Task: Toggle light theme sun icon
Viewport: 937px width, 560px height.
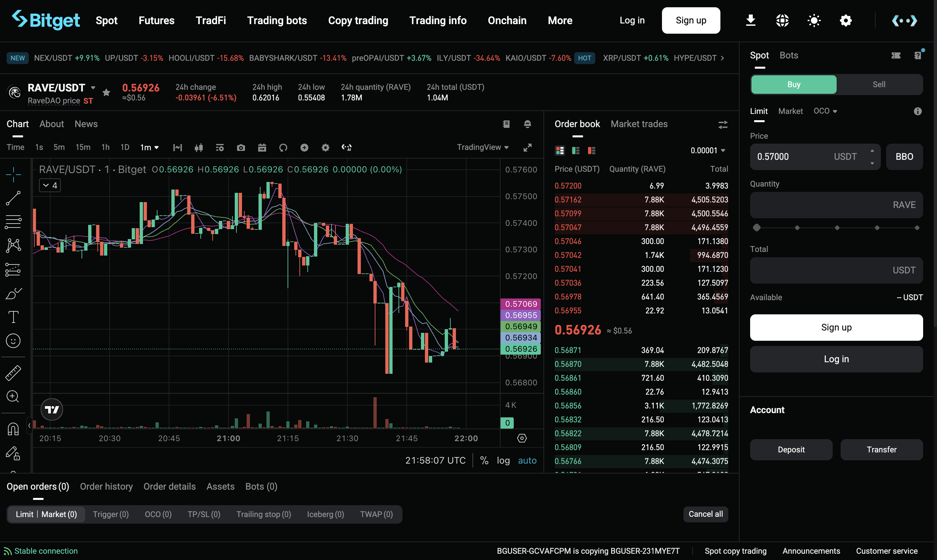Action: 814,20
